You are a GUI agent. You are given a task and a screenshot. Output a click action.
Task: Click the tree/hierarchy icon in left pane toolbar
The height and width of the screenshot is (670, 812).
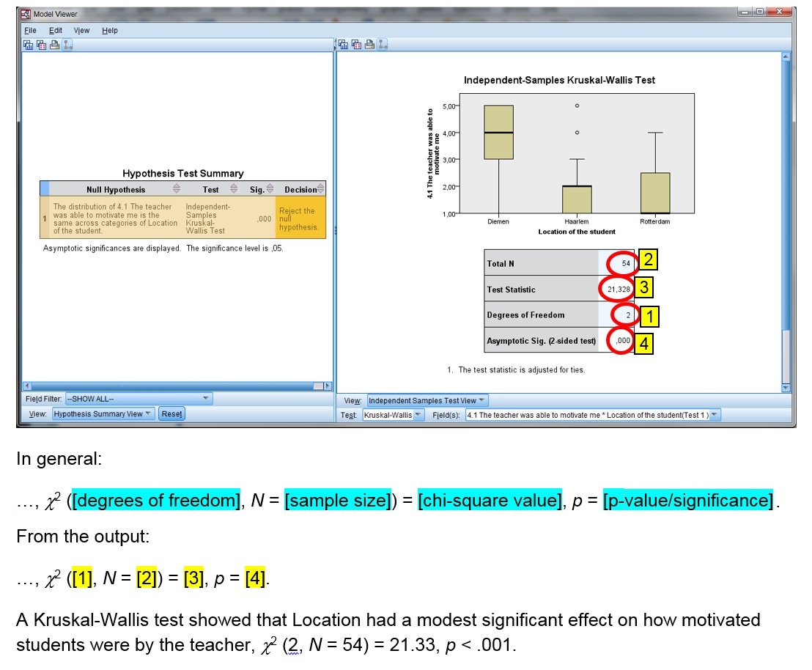pos(67,45)
